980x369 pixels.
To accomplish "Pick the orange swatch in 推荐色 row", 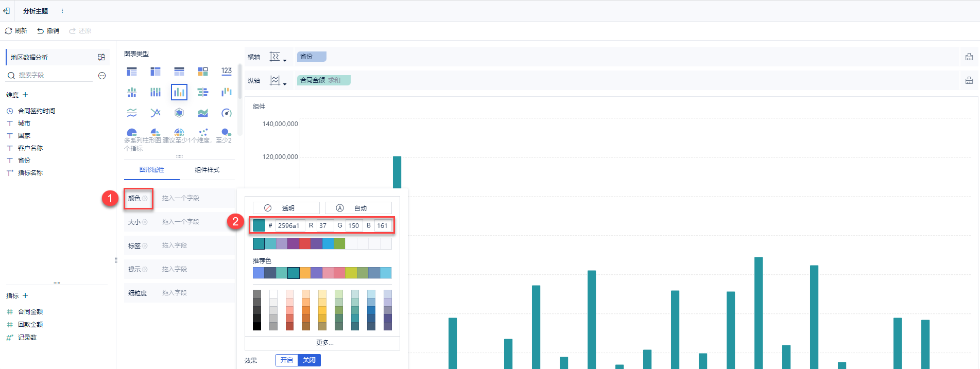I will (x=305, y=273).
